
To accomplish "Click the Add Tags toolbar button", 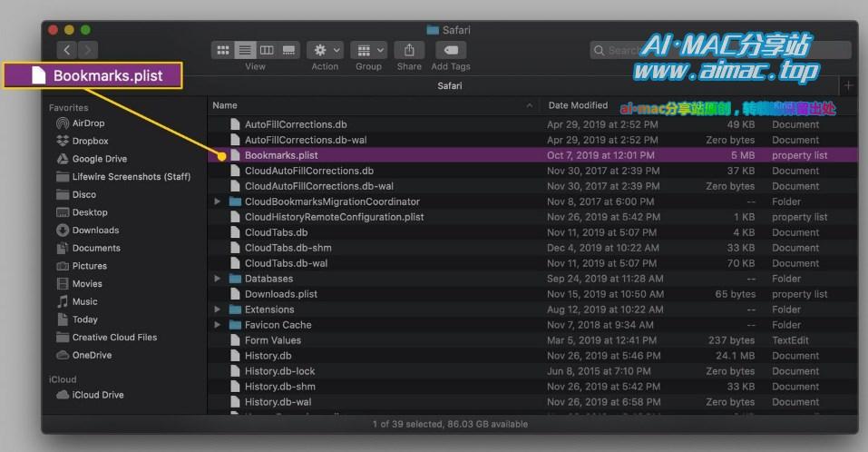I will click(451, 51).
